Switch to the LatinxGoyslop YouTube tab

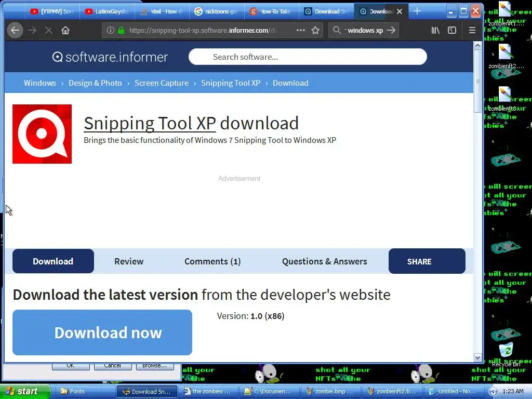coord(107,11)
